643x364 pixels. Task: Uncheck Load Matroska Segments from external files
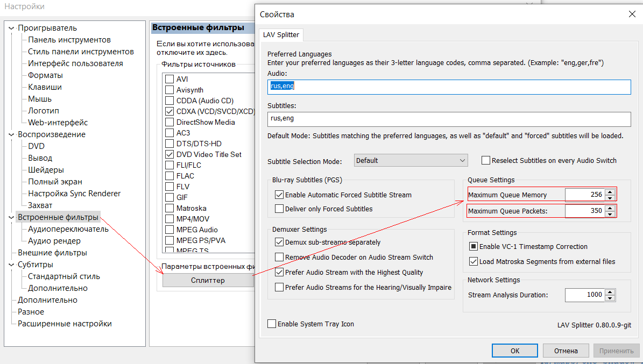pyautogui.click(x=474, y=262)
